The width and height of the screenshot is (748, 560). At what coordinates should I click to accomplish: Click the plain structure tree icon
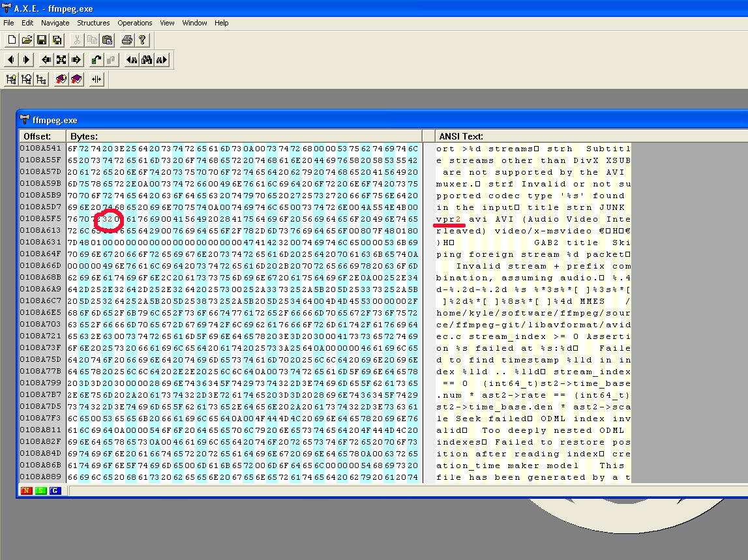click(x=42, y=79)
